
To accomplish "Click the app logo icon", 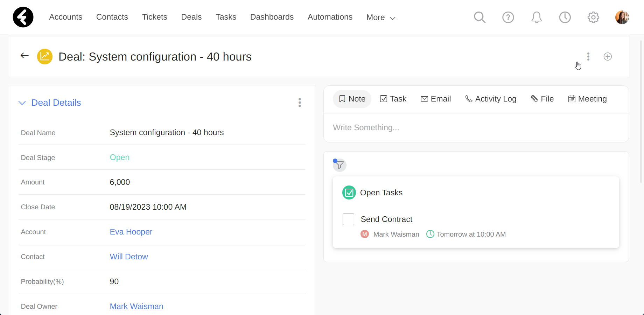I will point(23,17).
